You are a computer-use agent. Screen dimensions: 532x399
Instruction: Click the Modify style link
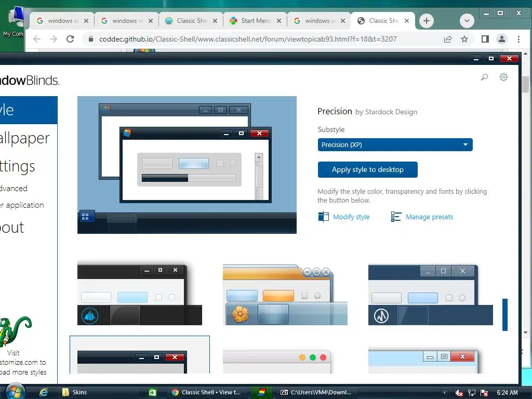351,217
